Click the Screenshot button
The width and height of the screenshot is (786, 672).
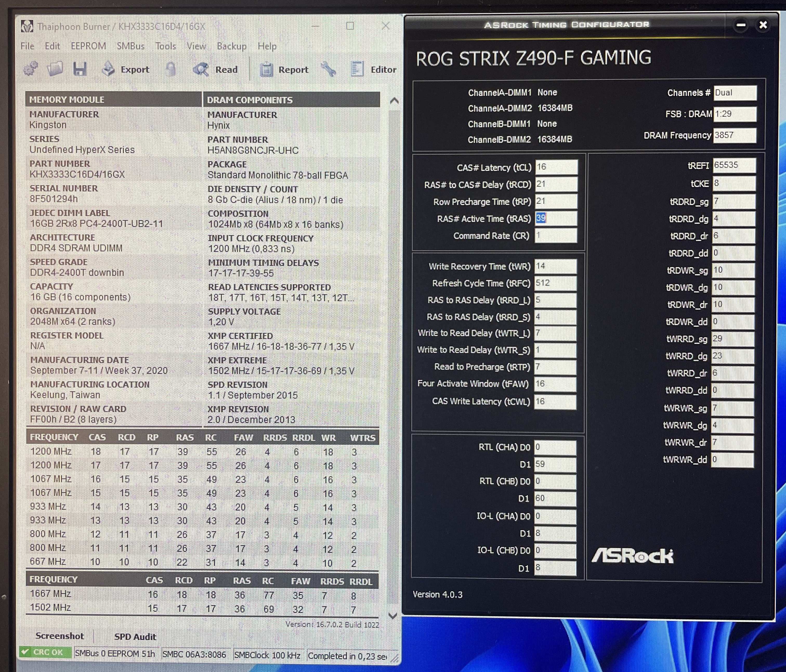[60, 636]
